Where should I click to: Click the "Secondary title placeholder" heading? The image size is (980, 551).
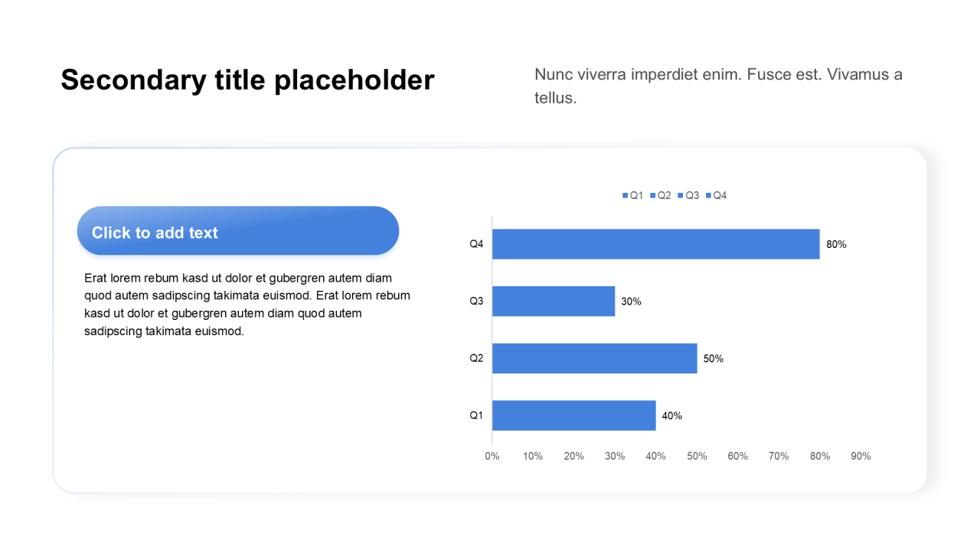(247, 80)
